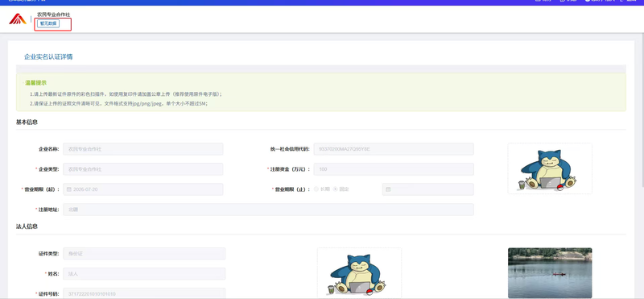Open calendar icon in 营业期限(起) field

(69, 189)
